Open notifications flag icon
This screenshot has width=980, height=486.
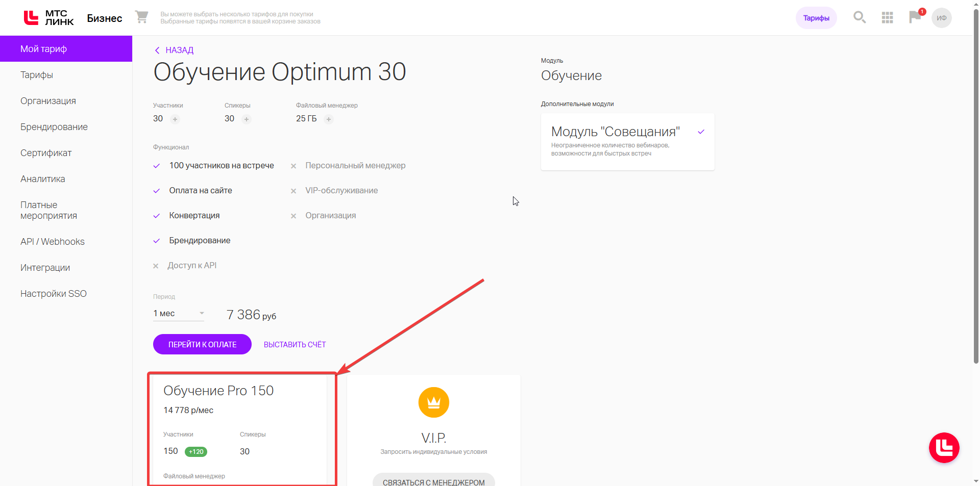(915, 17)
